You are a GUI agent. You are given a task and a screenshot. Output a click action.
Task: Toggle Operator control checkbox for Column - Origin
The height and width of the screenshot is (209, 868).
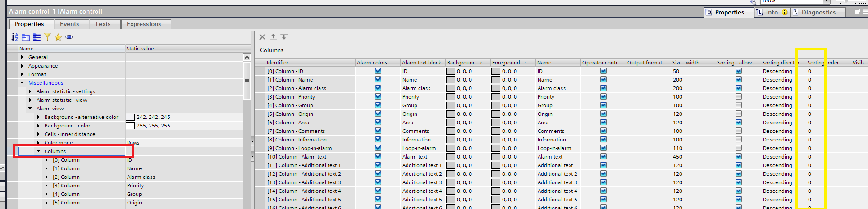coord(603,114)
